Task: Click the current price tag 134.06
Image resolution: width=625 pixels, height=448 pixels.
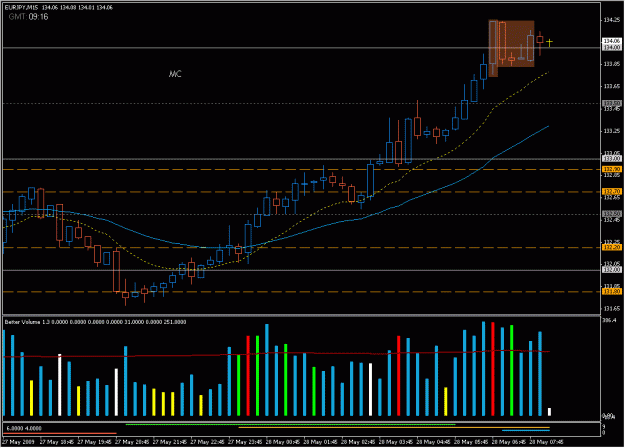Action: (611, 41)
